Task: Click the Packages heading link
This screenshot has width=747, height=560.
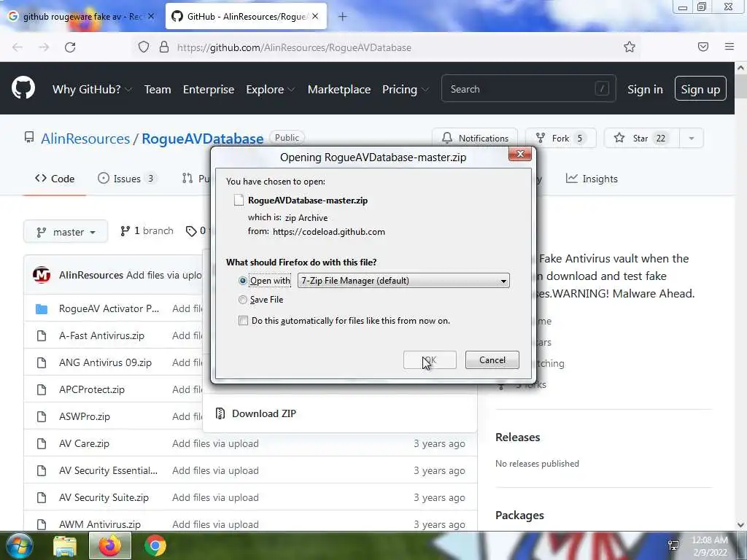Action: click(519, 516)
